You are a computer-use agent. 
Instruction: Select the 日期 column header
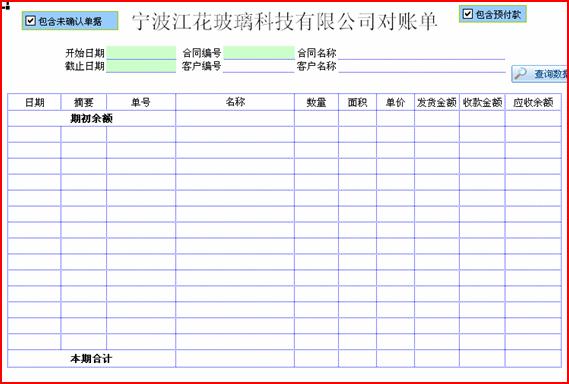point(34,102)
